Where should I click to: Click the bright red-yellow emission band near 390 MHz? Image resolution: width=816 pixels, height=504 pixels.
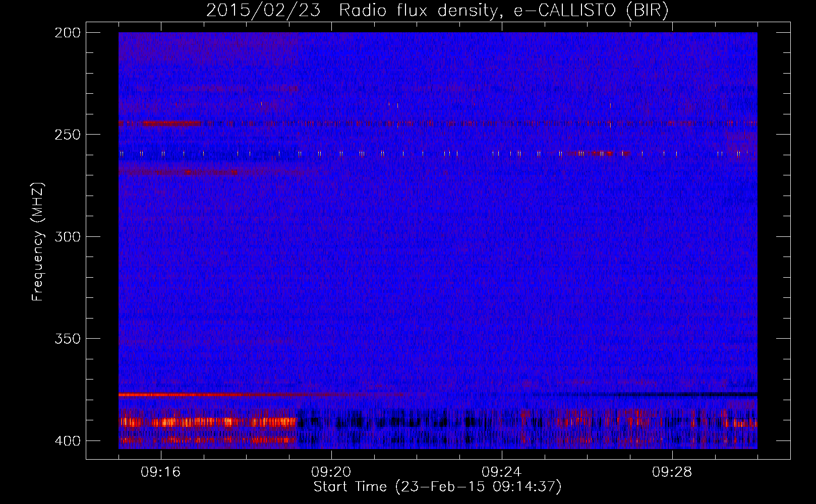coord(208,422)
